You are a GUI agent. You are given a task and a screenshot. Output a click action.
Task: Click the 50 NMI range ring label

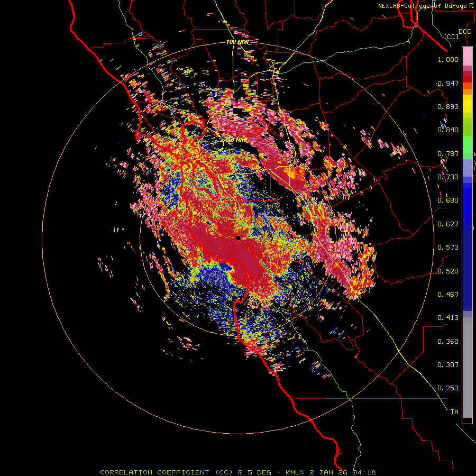[237, 140]
